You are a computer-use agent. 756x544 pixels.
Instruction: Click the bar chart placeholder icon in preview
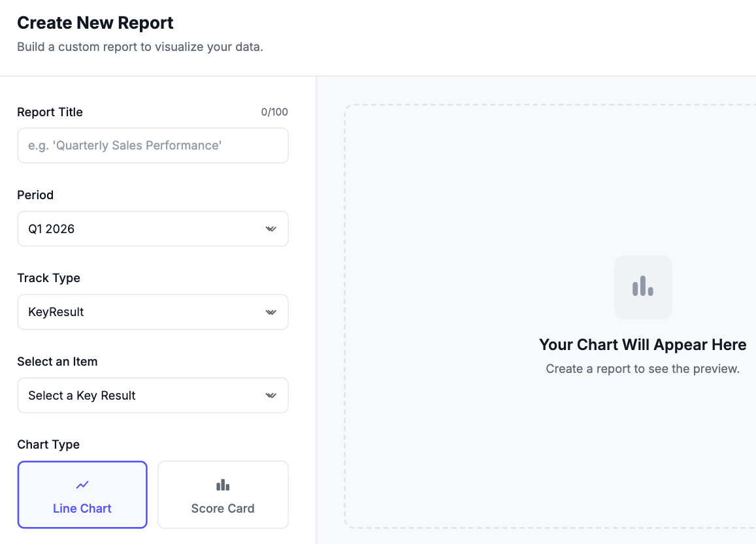643,286
